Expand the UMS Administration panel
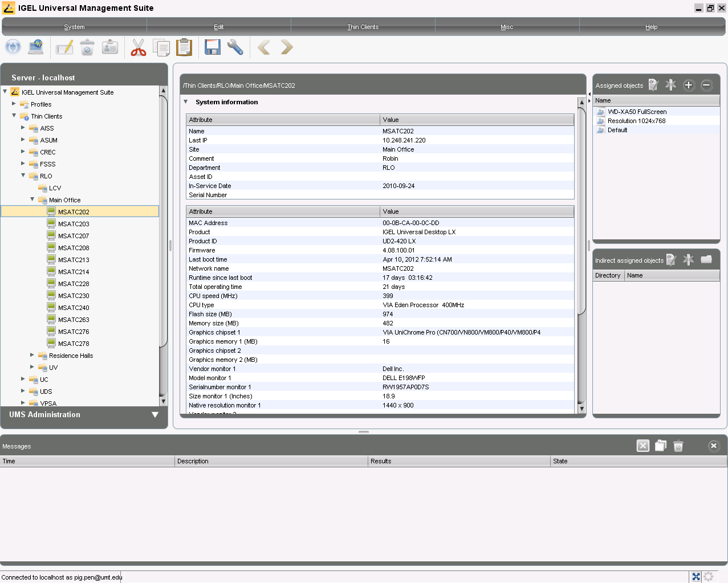The height and width of the screenshot is (583, 728). point(154,414)
